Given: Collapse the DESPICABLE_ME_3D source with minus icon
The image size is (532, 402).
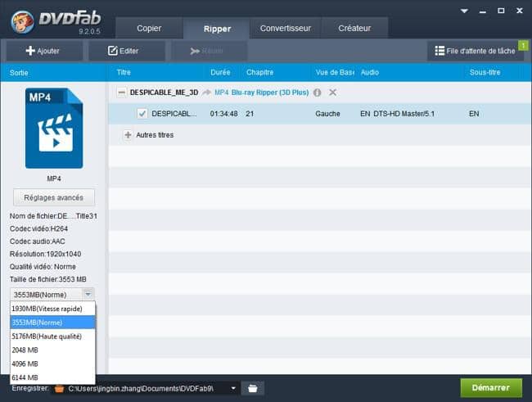Looking at the screenshot, I should coord(122,93).
